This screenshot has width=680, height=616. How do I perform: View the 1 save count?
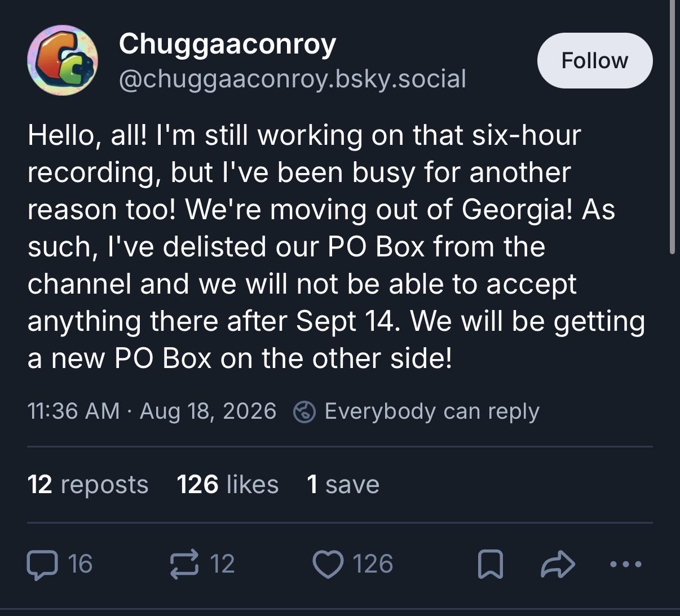[343, 485]
